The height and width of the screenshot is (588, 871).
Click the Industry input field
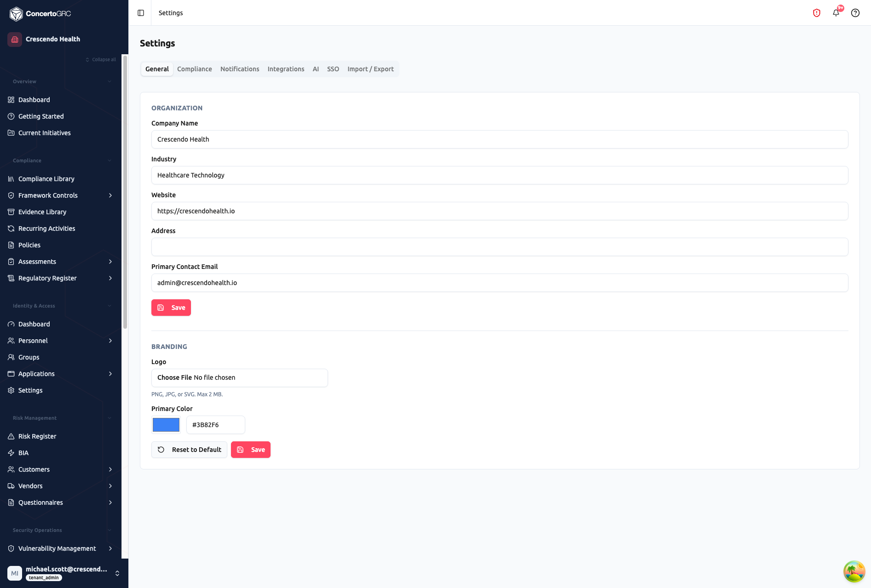500,175
